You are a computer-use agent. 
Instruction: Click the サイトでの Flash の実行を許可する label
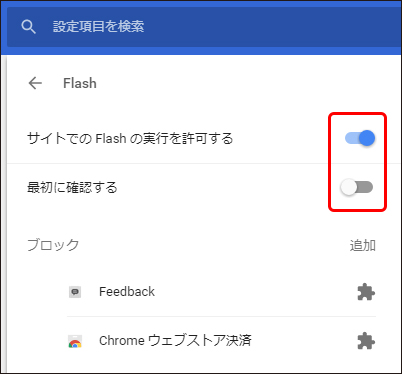point(130,138)
